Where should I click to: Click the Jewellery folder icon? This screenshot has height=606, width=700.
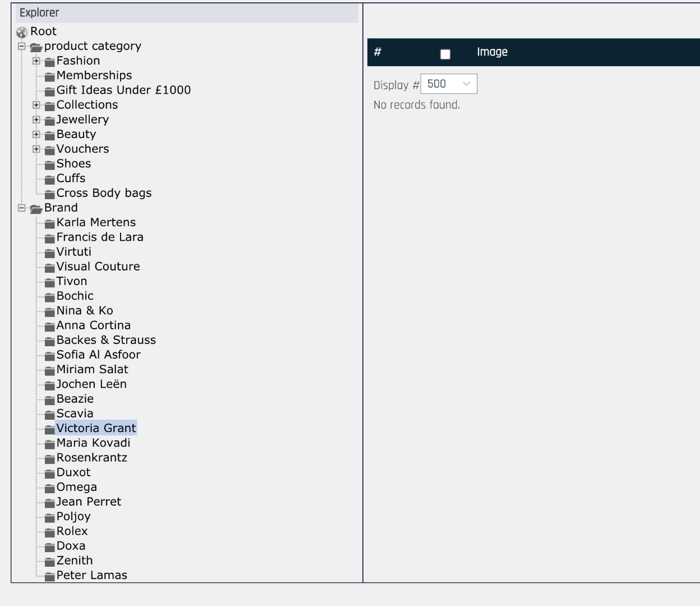click(x=50, y=120)
